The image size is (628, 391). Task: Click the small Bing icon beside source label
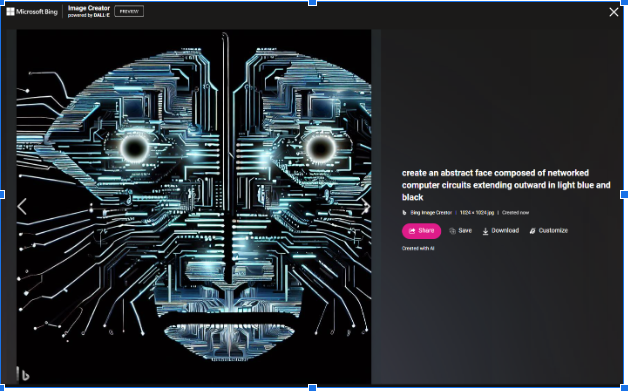point(405,213)
